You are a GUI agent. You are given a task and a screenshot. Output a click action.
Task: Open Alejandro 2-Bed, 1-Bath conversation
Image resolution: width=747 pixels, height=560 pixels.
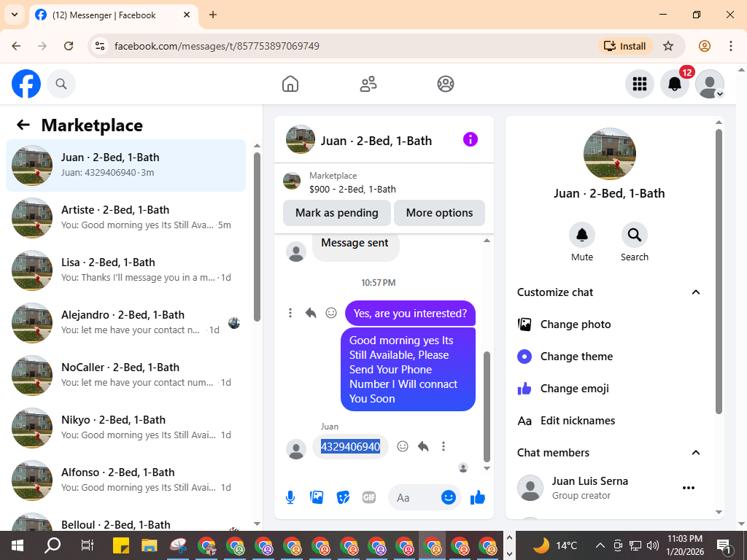click(x=125, y=322)
